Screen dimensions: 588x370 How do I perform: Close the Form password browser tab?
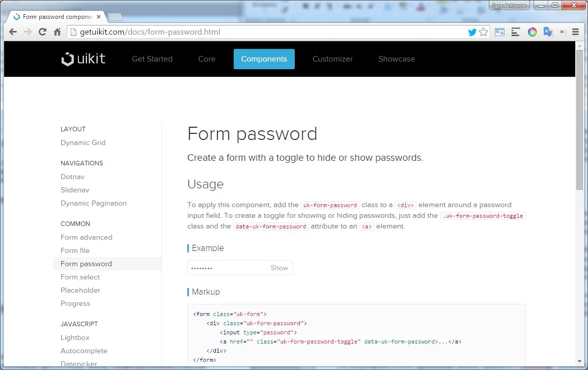point(99,17)
